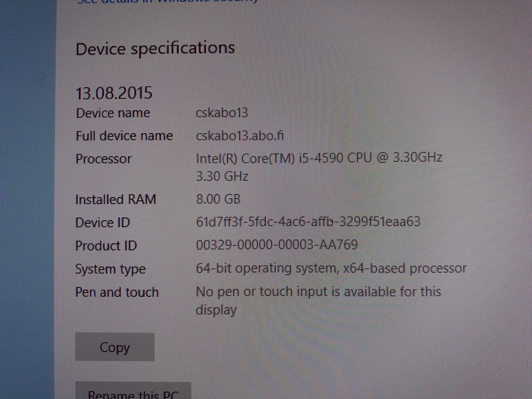Click the Device ID value starting with 61d7ff3f

(x=308, y=222)
